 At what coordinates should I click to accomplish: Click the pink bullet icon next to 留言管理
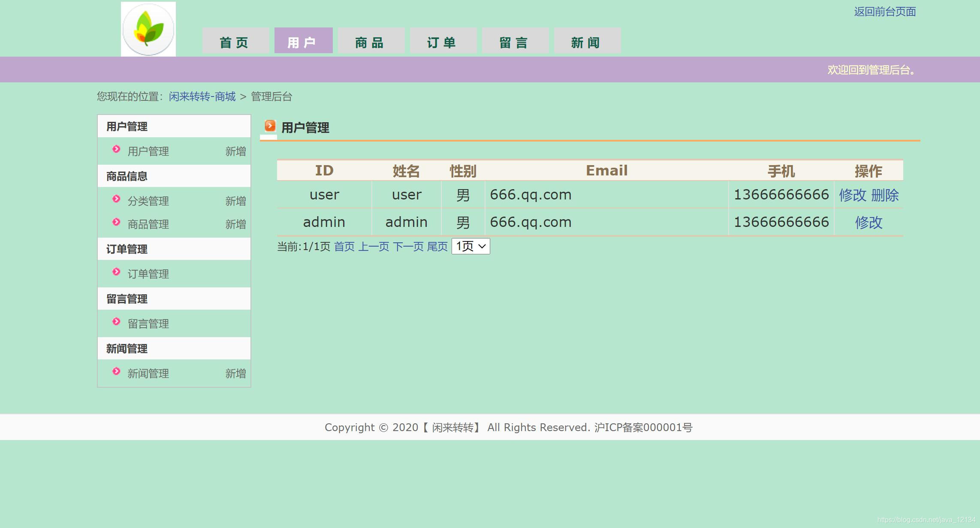(x=116, y=322)
